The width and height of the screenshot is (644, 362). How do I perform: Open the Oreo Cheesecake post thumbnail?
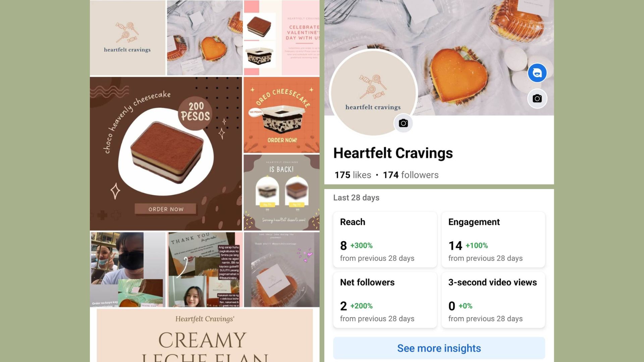click(x=281, y=115)
